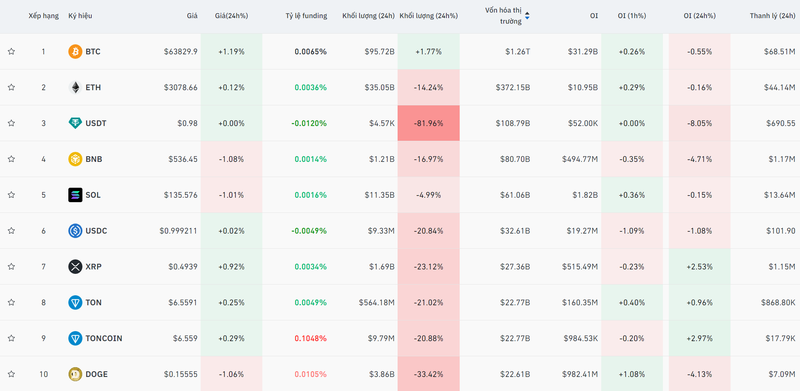The image size is (800, 391).
Task: Click the Tether USDT coin icon
Action: (75, 123)
